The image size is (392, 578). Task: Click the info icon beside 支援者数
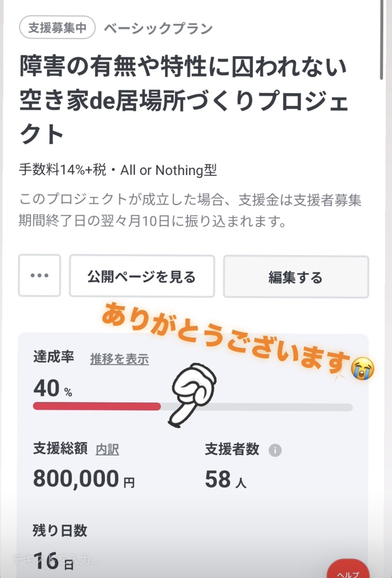[275, 450]
